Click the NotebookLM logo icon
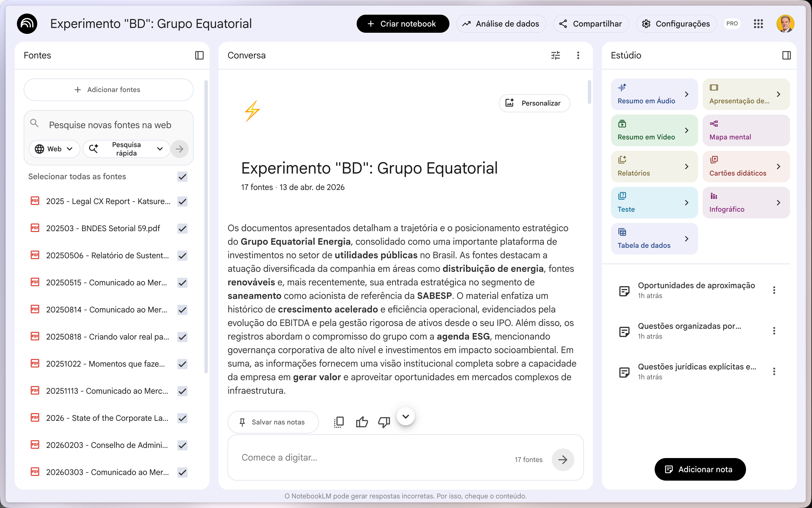This screenshot has height=508, width=812. 27,24
